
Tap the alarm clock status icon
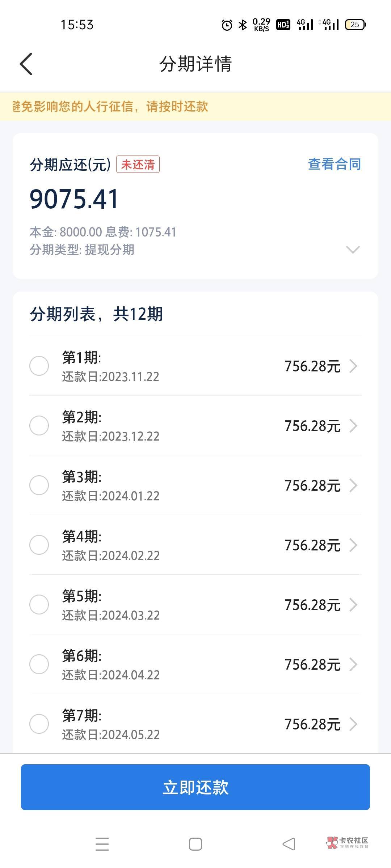point(227,25)
